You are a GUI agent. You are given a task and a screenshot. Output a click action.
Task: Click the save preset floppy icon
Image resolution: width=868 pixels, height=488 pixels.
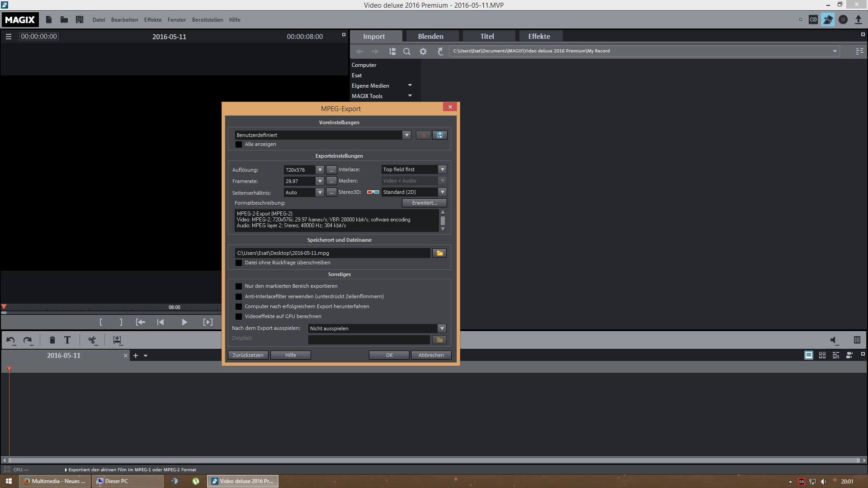(x=439, y=135)
